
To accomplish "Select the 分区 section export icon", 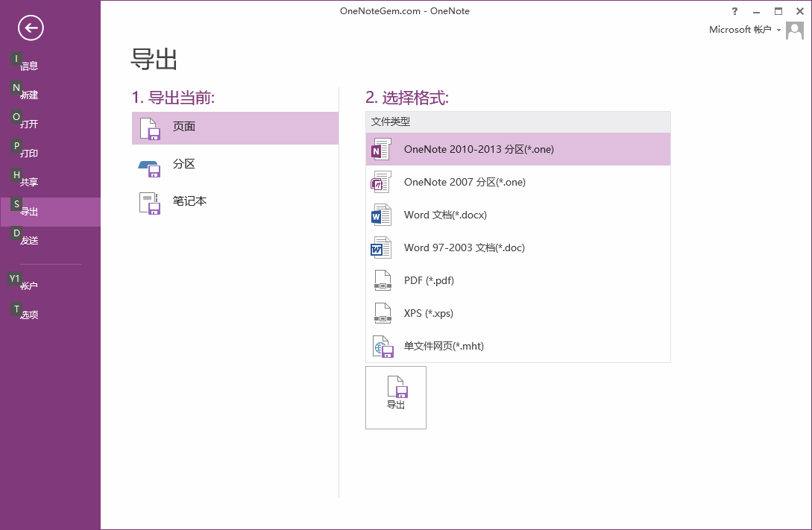I will (x=150, y=165).
